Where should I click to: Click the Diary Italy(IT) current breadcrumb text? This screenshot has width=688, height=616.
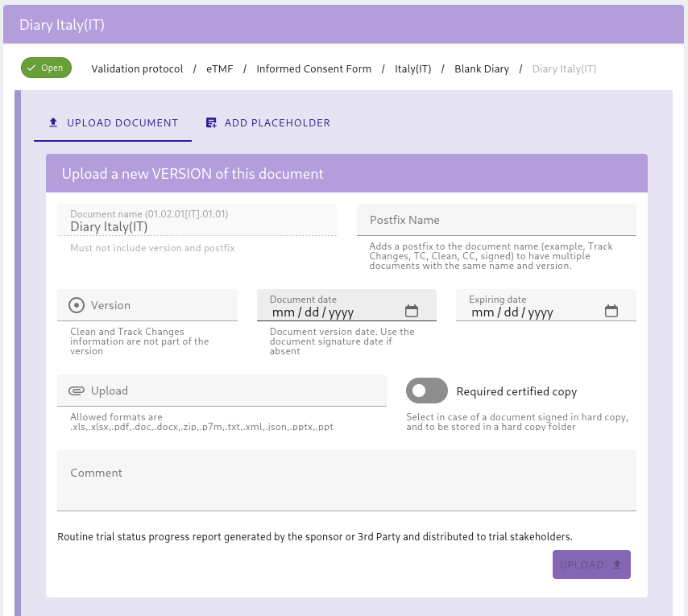coord(564,68)
